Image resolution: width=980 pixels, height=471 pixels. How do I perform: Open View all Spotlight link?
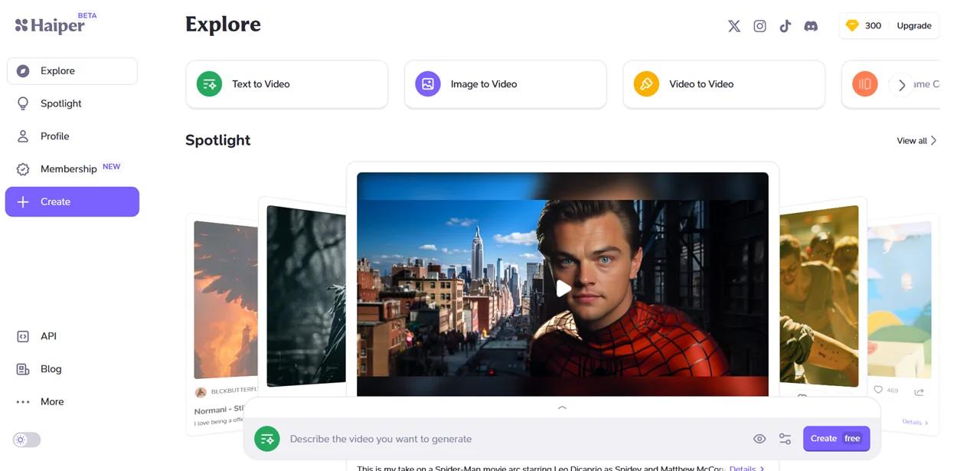[916, 141]
